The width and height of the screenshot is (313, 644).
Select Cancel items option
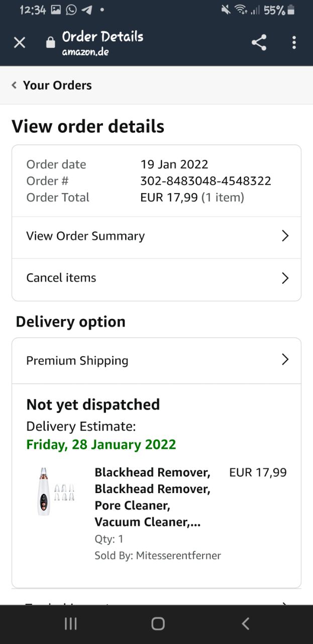pos(61,278)
